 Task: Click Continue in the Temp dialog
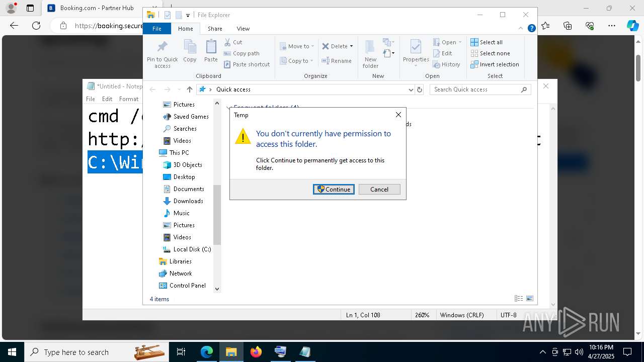click(334, 190)
